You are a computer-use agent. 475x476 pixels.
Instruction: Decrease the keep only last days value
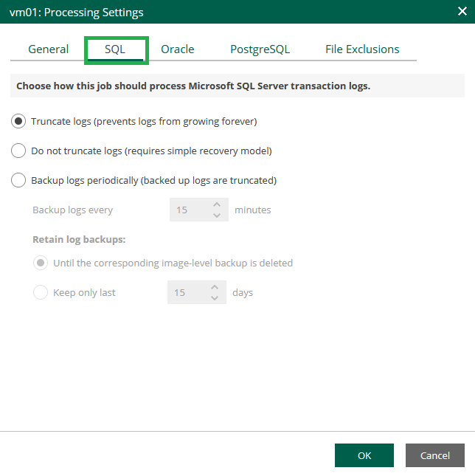click(215, 298)
